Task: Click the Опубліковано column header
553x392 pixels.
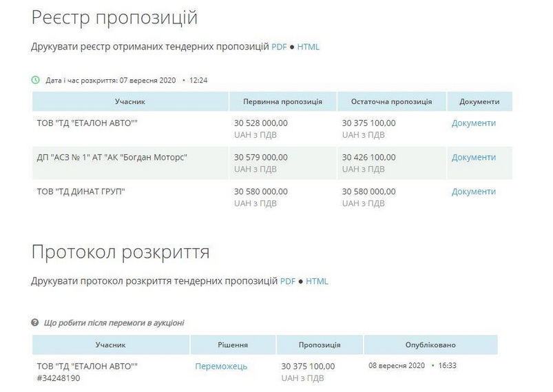Action: pyautogui.click(x=430, y=344)
